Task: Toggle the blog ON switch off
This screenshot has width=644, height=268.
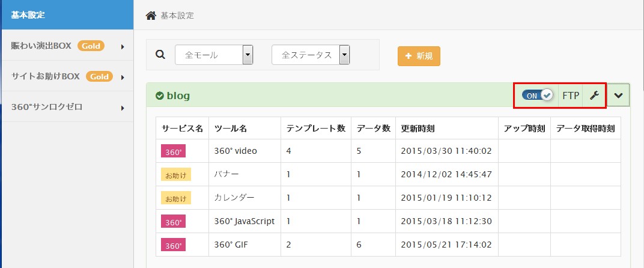Action: click(x=538, y=96)
